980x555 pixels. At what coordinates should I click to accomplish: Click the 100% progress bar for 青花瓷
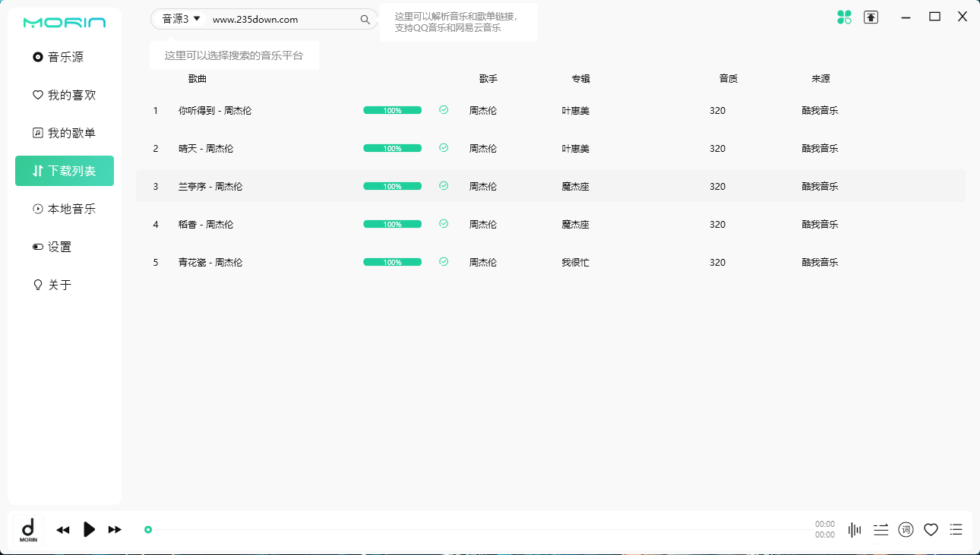click(x=392, y=262)
